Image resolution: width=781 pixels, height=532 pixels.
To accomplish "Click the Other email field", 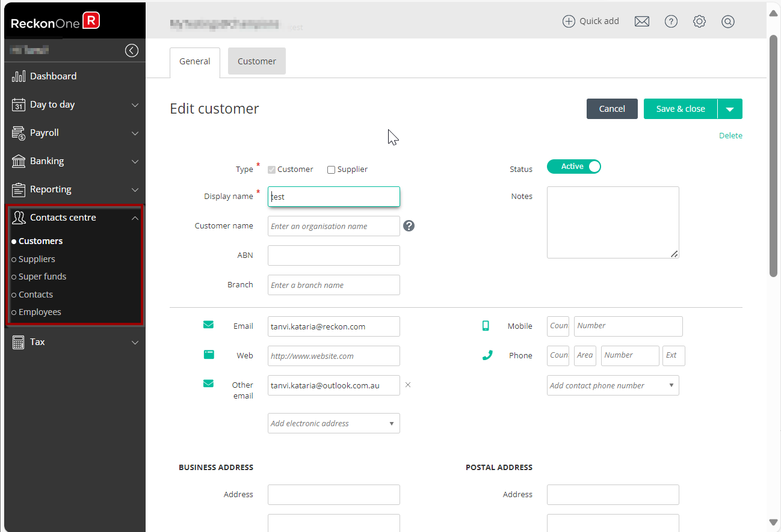I will coord(334,385).
